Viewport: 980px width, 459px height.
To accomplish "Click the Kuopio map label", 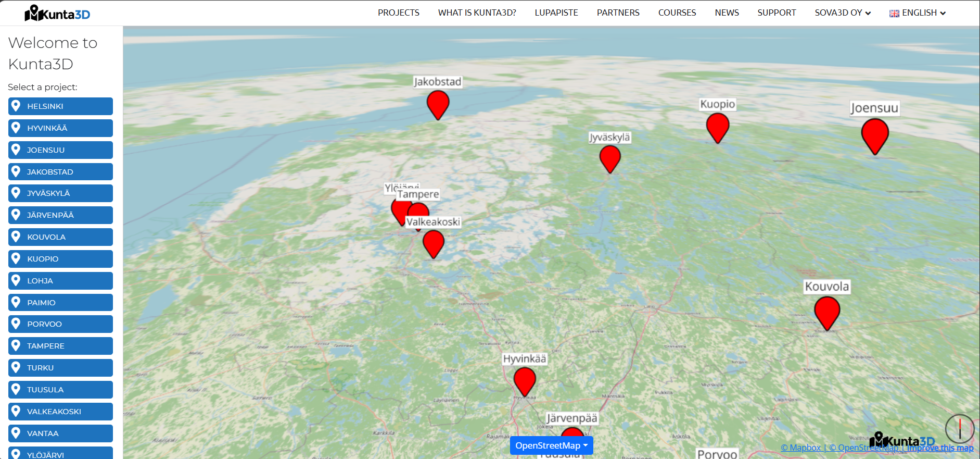I will click(x=718, y=104).
